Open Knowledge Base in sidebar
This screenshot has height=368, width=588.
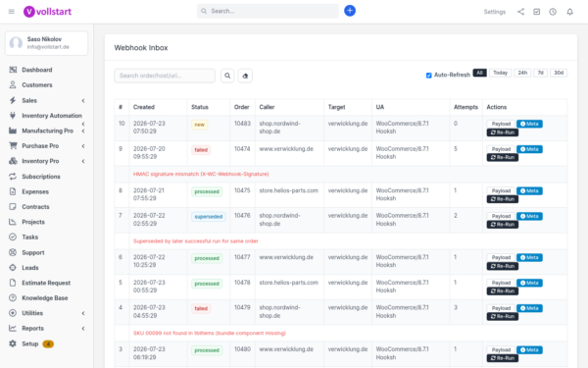click(45, 297)
